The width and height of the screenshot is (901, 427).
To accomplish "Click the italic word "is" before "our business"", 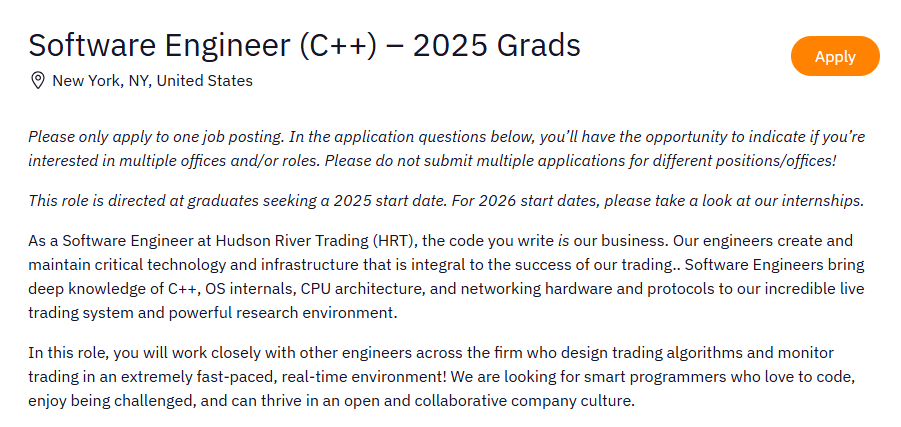I will pyautogui.click(x=564, y=240).
